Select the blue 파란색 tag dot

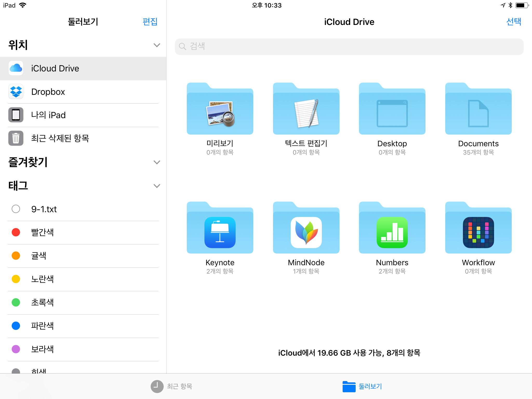(x=16, y=326)
